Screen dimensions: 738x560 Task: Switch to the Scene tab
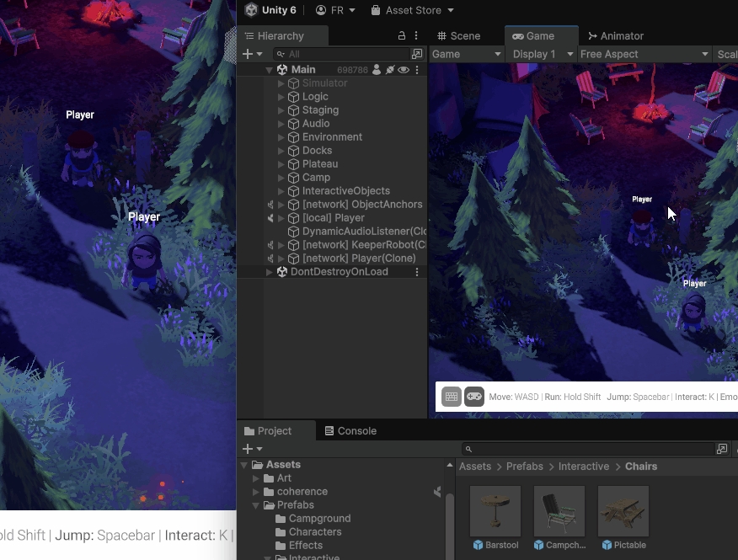(458, 36)
